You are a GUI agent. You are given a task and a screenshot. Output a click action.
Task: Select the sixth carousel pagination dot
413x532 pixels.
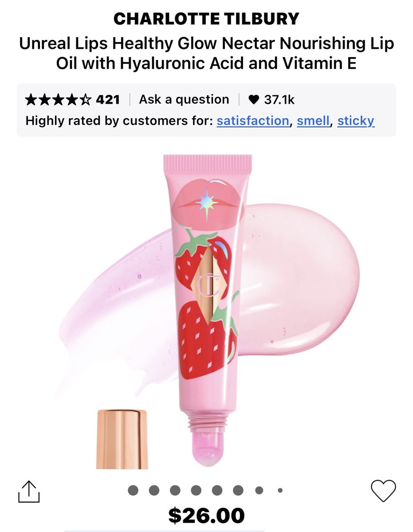[x=238, y=490]
